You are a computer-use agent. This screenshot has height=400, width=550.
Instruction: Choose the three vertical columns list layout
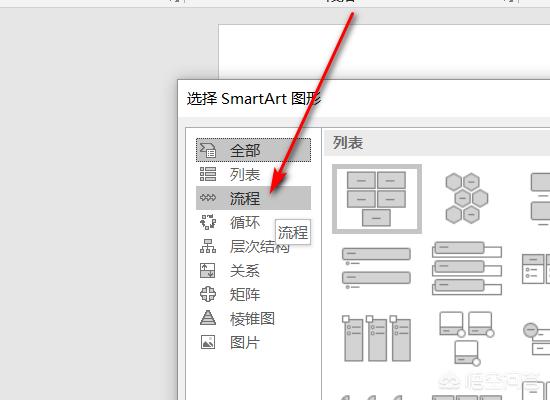click(x=376, y=338)
